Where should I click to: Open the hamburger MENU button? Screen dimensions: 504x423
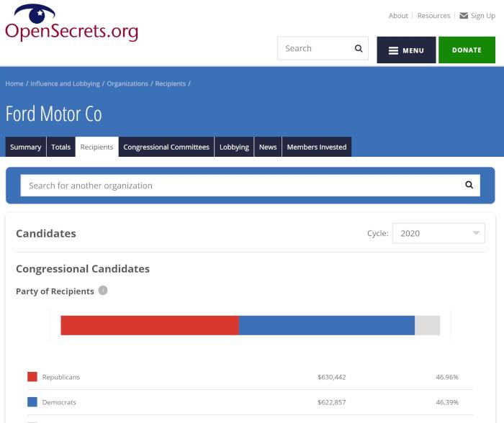coord(406,50)
